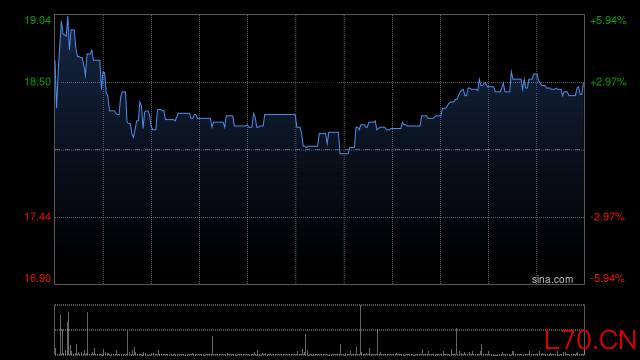The width and height of the screenshot is (640, 360).
Task: Click the -2.97% percentage label
Action: point(607,217)
